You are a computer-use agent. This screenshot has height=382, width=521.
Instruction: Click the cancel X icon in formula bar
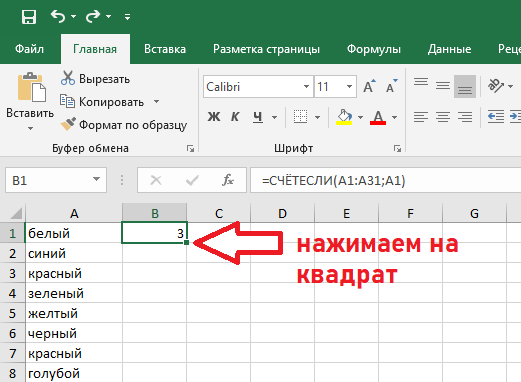pos(156,180)
